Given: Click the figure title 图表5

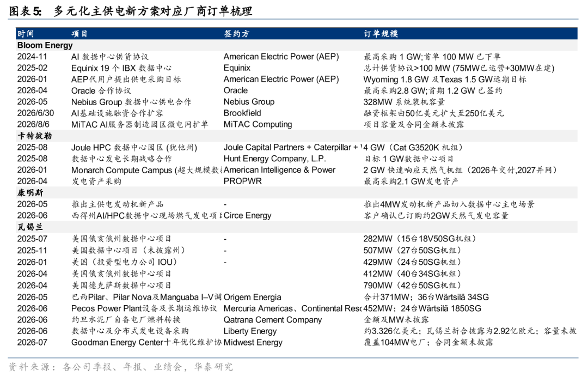Looking at the screenshot, I should 130,11.
